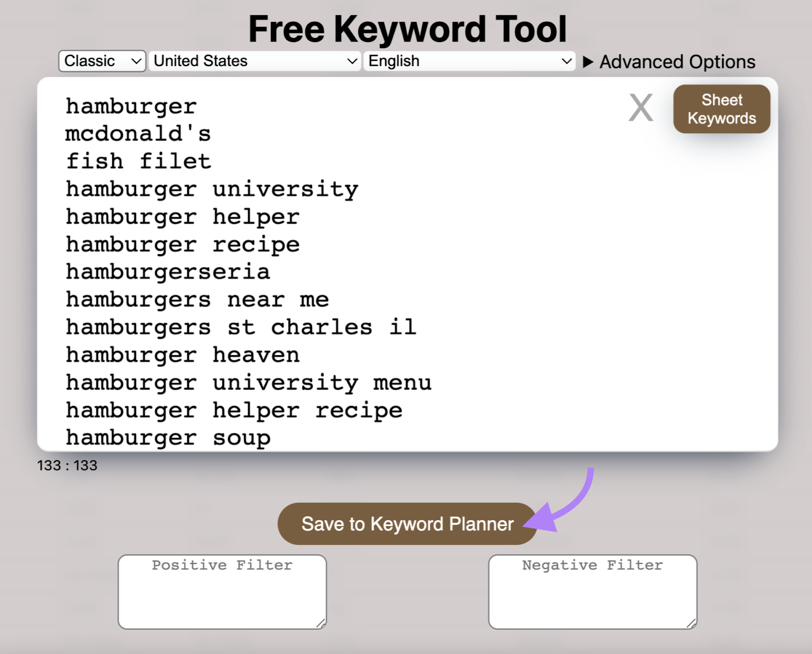This screenshot has width=812, height=654.
Task: Select the keyword 'hamburger university'
Action: [x=211, y=189]
